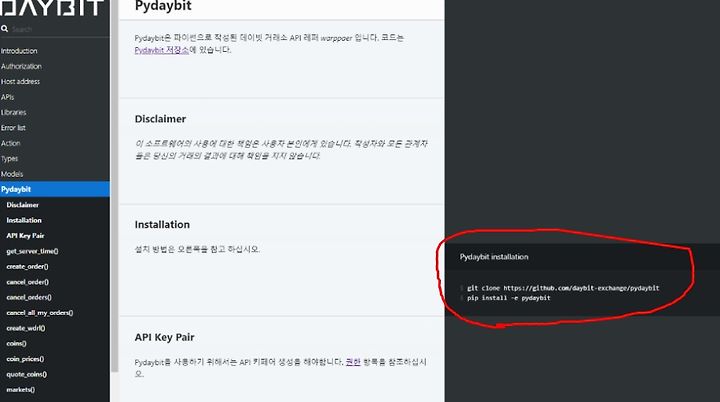720x402 pixels.
Task: Click the Disclaimer heading
Action: pos(160,119)
